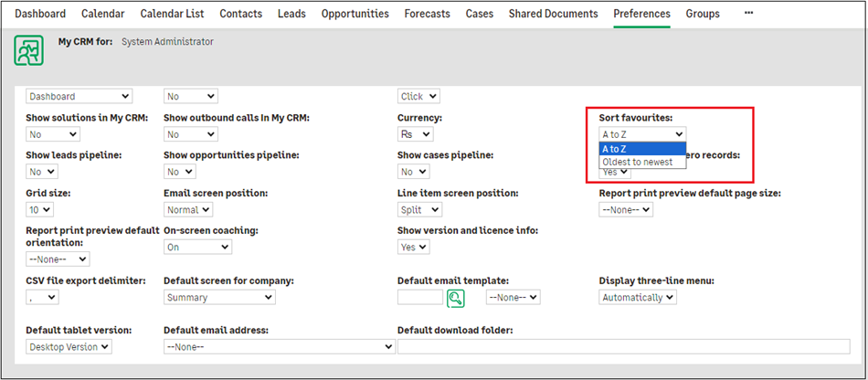Expand Email screen position dropdown
Screen dimensions: 868x380
(x=194, y=209)
